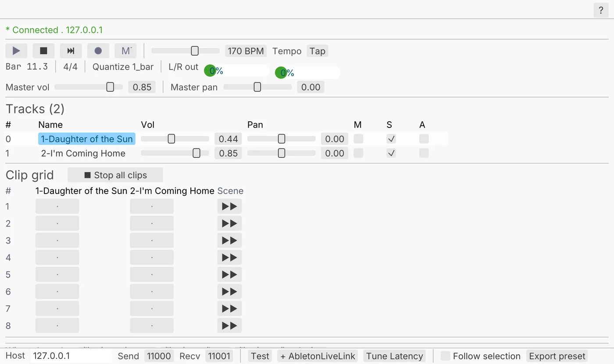Screen dimensions: 614x364
Task: Start playback with the Play button
Action: point(16,51)
